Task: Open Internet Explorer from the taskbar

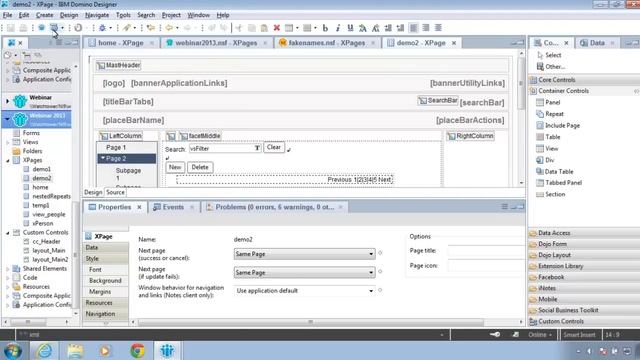Action: pyautogui.click(x=44, y=351)
